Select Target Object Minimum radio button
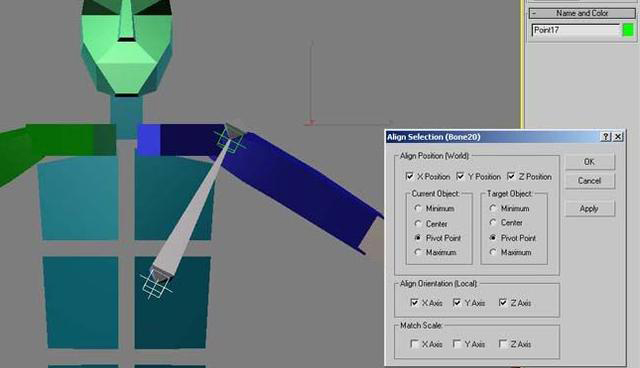This screenshot has width=640, height=368. [x=493, y=208]
